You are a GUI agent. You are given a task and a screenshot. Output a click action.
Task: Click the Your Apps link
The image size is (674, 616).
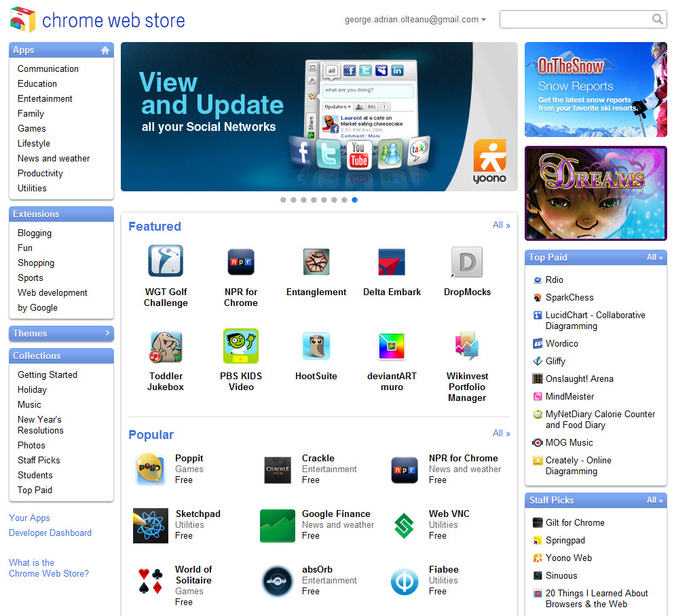(x=29, y=518)
